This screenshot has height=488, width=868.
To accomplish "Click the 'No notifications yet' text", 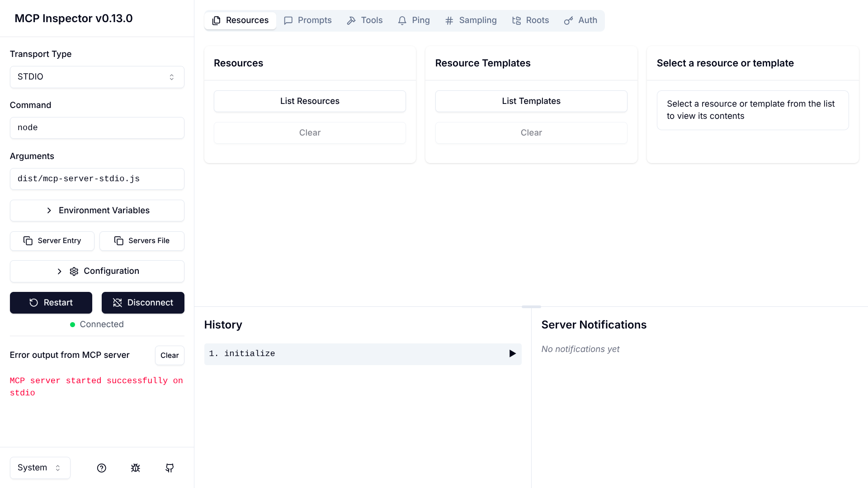I will [x=580, y=349].
